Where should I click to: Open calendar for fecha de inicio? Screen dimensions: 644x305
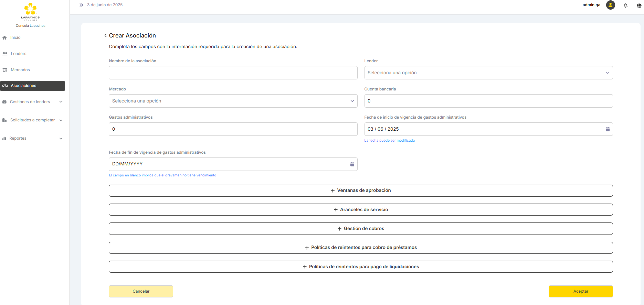[x=608, y=129]
